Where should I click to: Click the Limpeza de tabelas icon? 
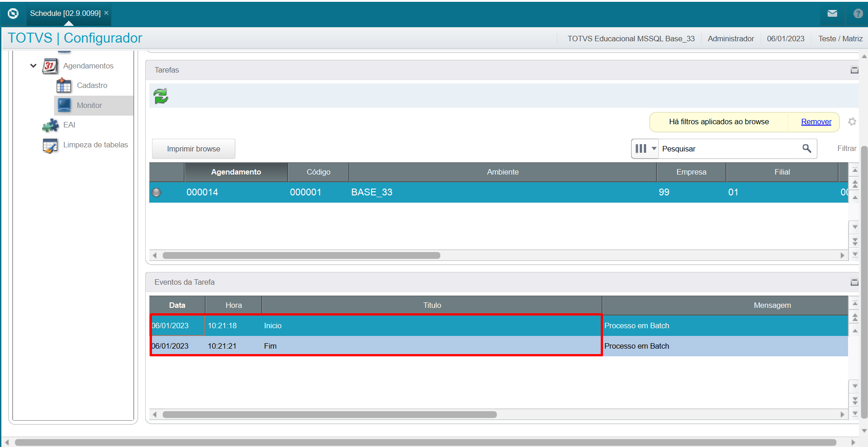coord(50,145)
